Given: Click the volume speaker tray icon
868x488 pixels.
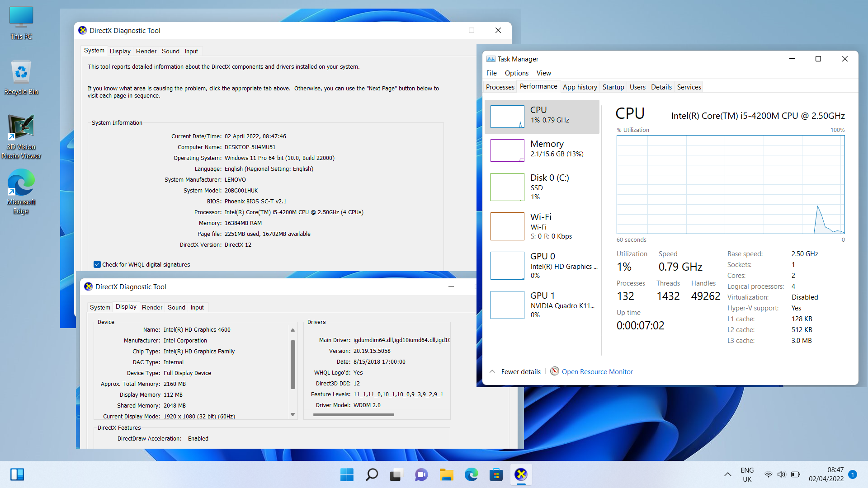Looking at the screenshot, I should tap(781, 474).
